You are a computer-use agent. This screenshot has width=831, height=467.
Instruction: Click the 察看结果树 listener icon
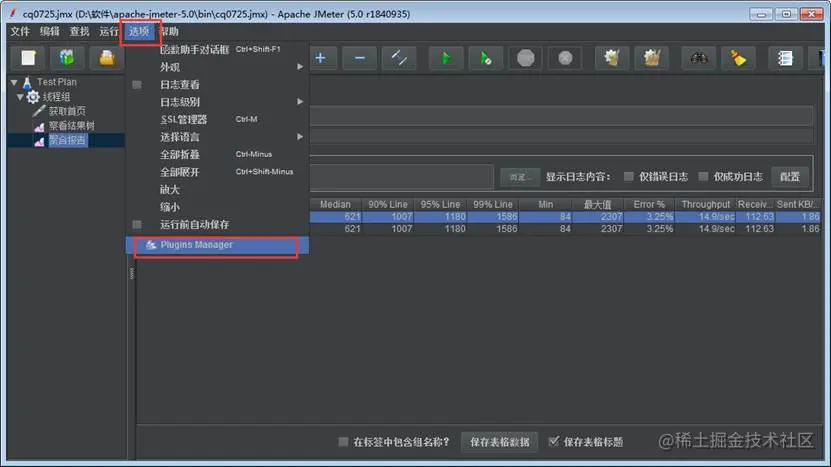39,126
